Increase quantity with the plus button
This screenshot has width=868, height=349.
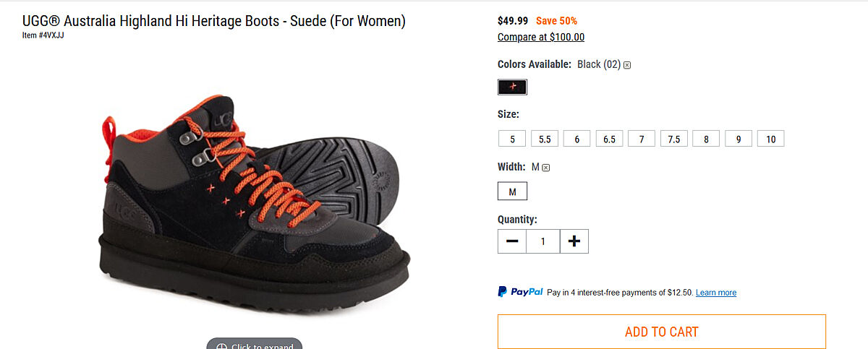click(x=574, y=241)
